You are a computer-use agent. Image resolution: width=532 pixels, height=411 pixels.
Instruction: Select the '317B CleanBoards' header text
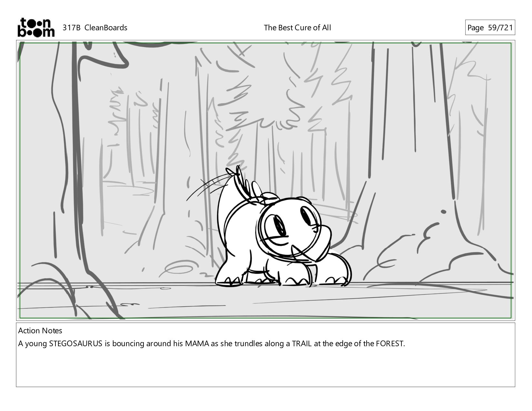tap(95, 28)
